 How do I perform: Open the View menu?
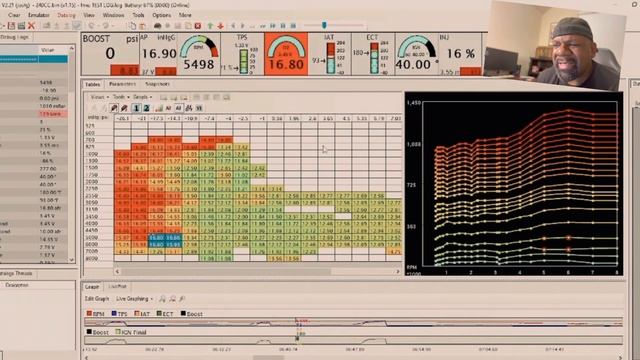[89, 15]
